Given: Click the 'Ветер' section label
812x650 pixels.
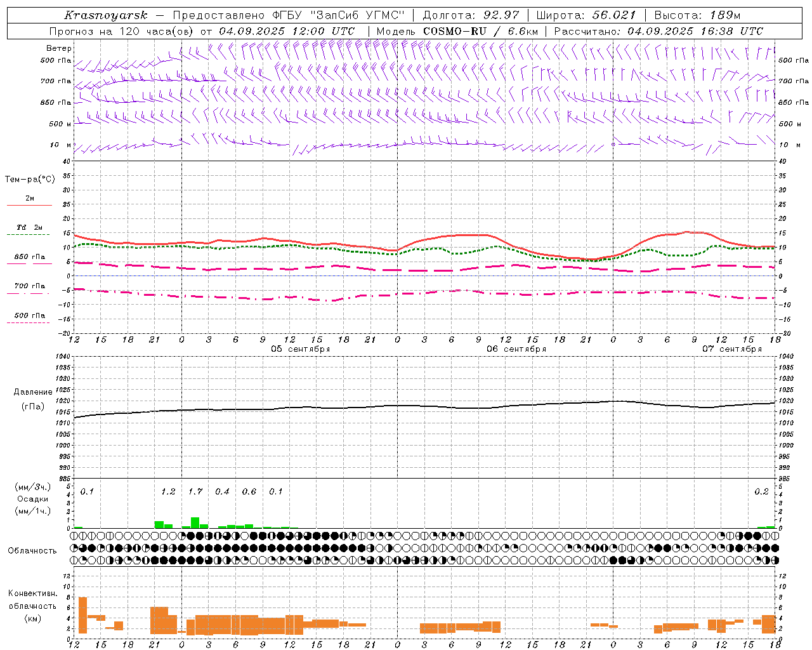Looking at the screenshot, I should 59,48.
